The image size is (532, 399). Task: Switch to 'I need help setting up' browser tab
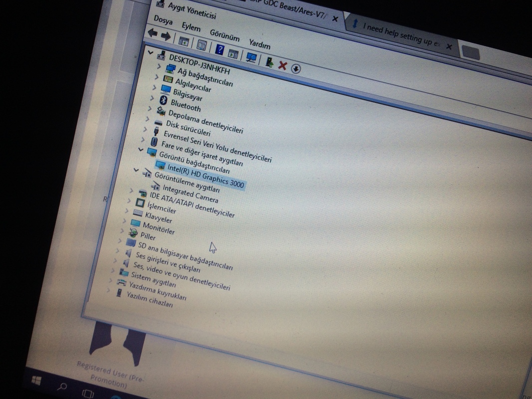click(x=401, y=35)
